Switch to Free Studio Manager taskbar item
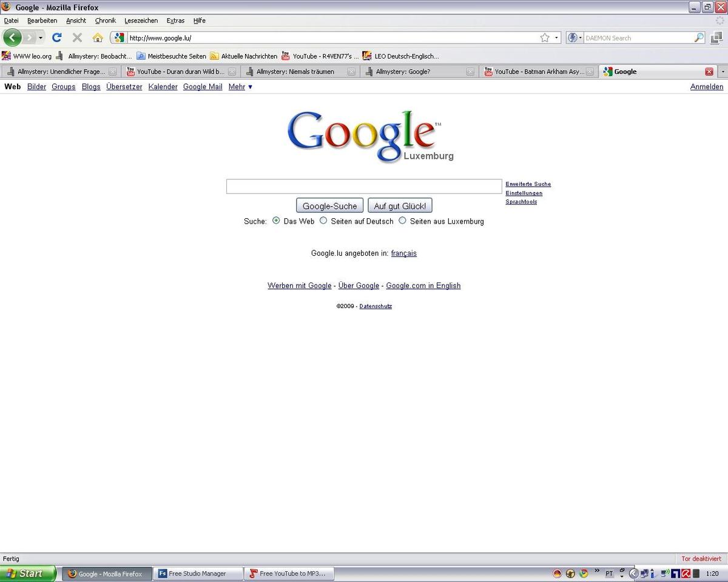This screenshot has width=728, height=582. click(x=197, y=574)
